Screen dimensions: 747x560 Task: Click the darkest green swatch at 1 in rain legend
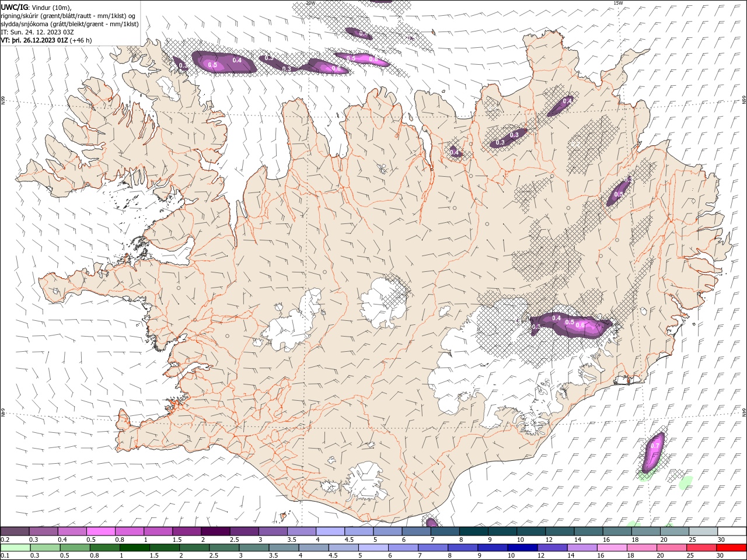coord(134,548)
